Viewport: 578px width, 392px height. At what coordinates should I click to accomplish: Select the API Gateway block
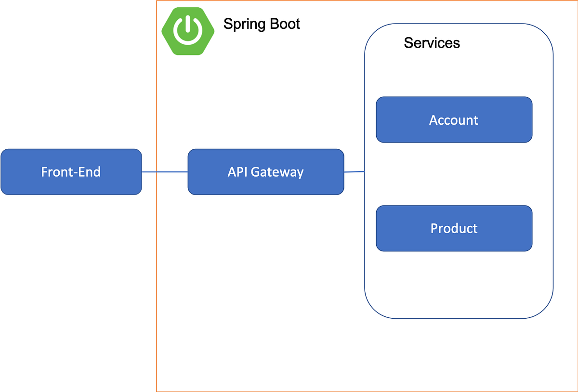[x=265, y=171]
